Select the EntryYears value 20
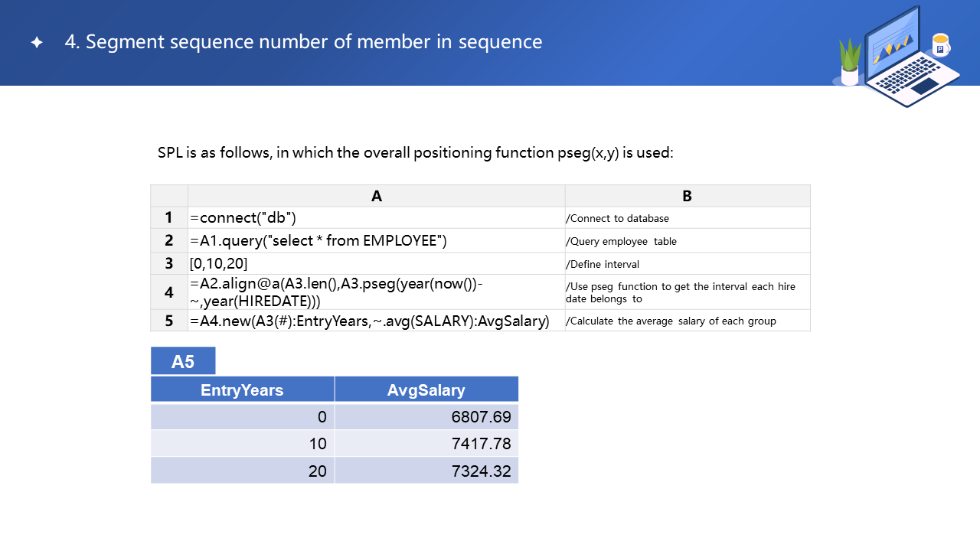The width and height of the screenshot is (980, 551). (317, 471)
